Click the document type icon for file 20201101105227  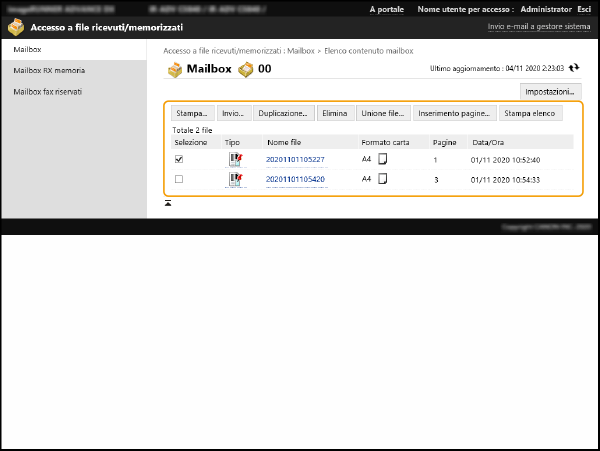[235, 159]
